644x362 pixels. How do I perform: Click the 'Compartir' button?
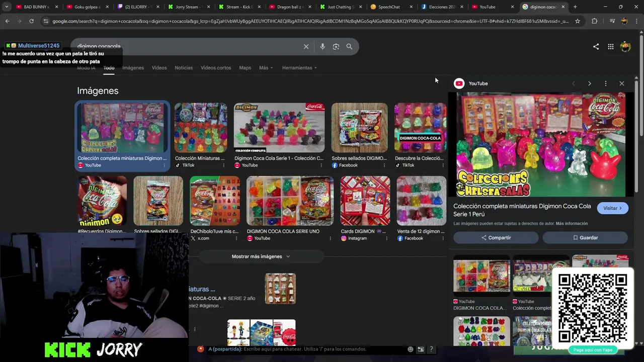pyautogui.click(x=496, y=238)
